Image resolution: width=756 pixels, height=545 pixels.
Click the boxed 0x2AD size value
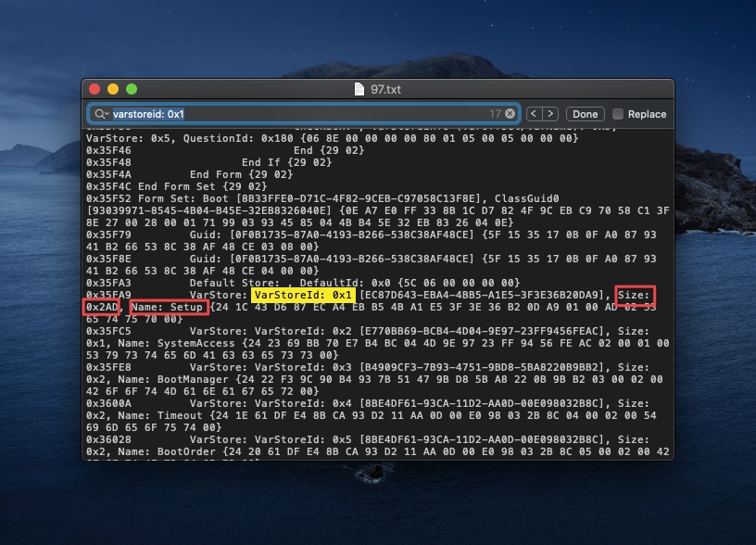click(x=102, y=307)
